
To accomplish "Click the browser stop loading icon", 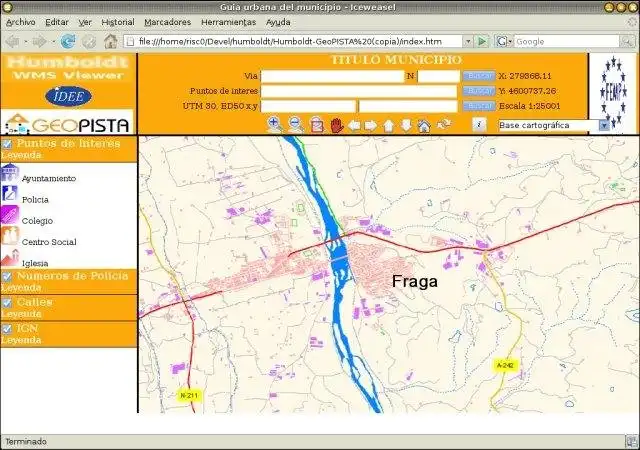I will 89,41.
